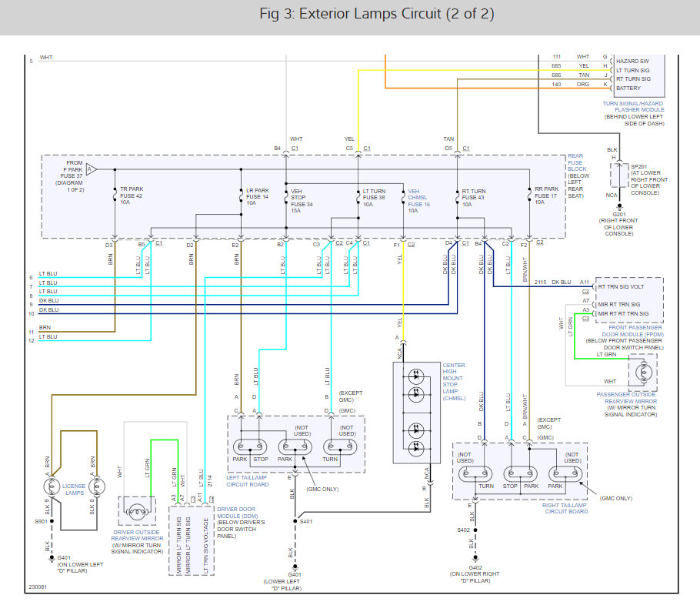The width and height of the screenshot is (700, 605).
Task: Click the driver mirror turn signal lamp symbol
Action: pyautogui.click(x=137, y=512)
